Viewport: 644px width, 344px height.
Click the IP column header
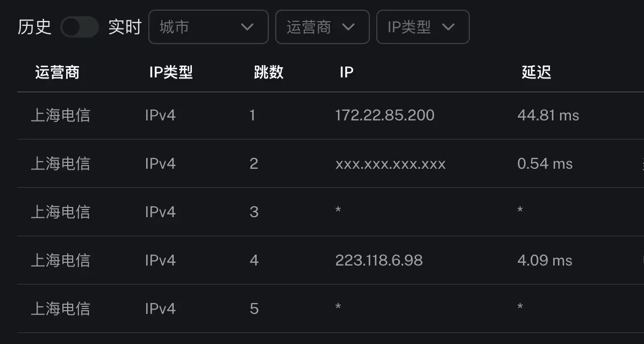[346, 72]
